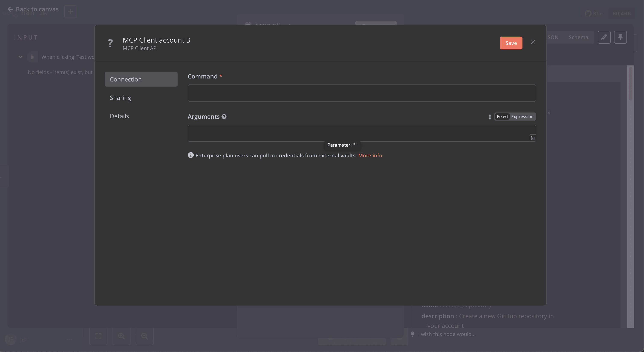Open the more options menu next to Jd f
The image size is (644, 352).
69,339
